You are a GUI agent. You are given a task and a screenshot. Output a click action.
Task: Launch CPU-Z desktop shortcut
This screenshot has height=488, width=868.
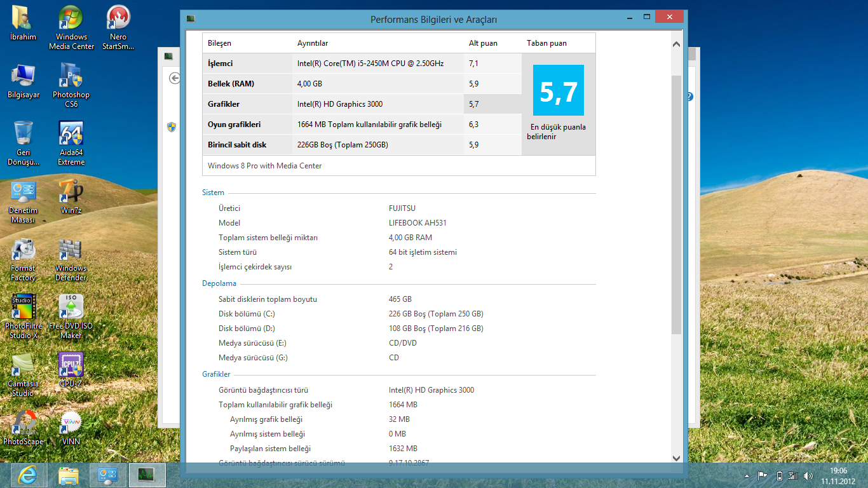pos(71,370)
